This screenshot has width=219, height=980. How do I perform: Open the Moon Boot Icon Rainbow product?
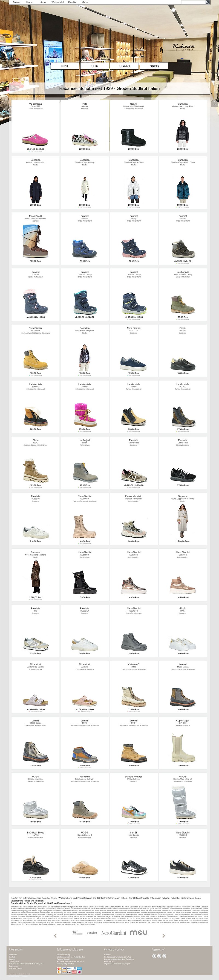coord(35,239)
